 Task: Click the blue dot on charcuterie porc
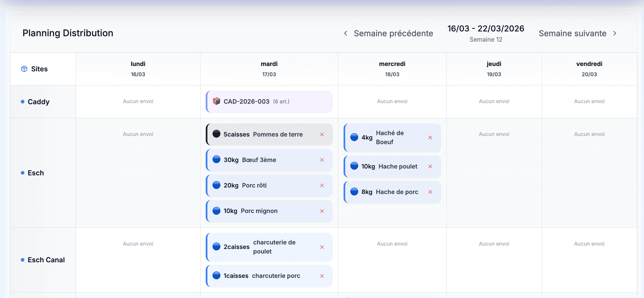click(216, 275)
